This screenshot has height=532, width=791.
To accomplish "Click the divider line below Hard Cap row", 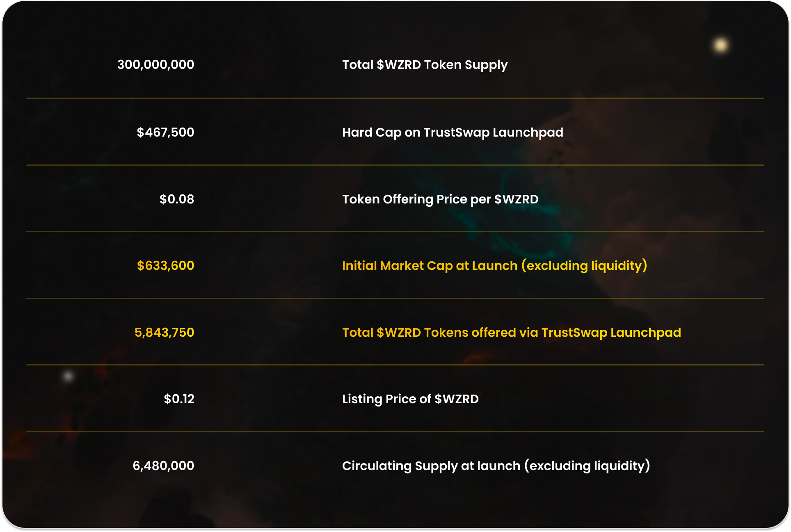I will (x=395, y=165).
